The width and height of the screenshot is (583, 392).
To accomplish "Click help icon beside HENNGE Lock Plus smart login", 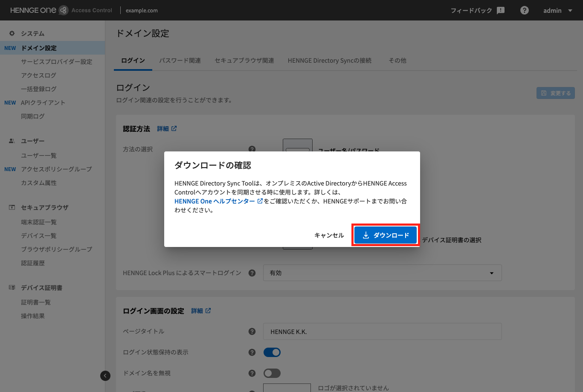I will click(x=252, y=273).
